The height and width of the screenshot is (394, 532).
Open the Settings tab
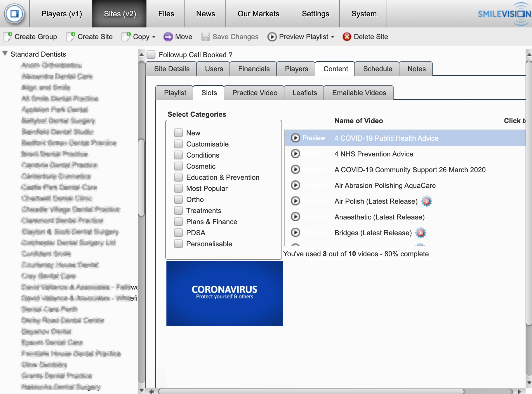315,14
